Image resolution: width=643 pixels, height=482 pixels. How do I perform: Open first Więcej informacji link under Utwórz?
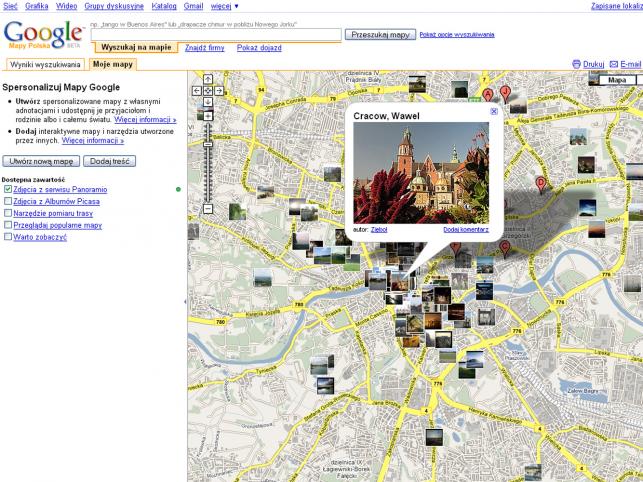point(145,119)
